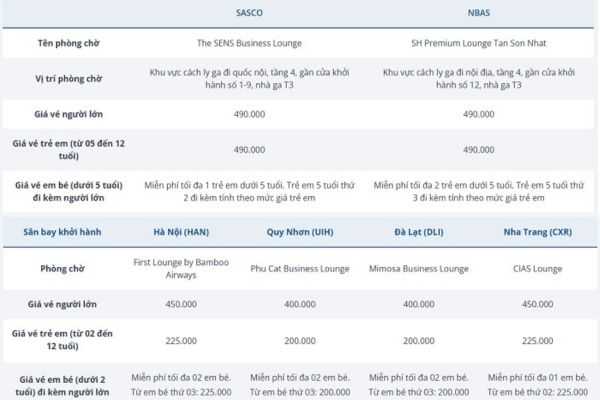
Task: Click the 450.000 adult price for Hà Nội
Action: [182, 304]
